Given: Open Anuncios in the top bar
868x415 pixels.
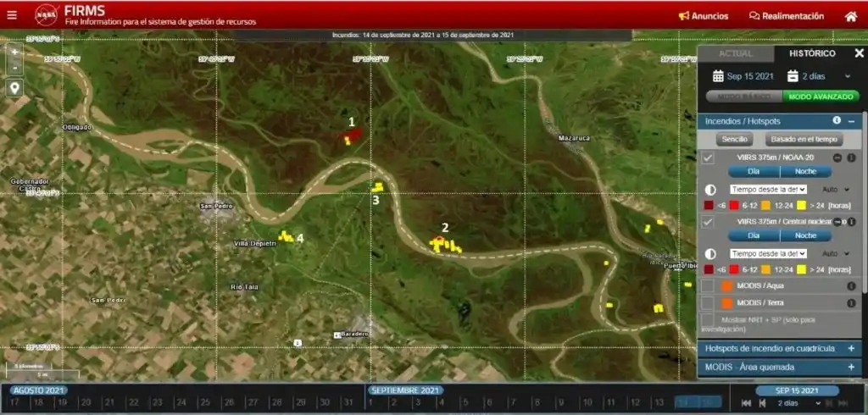Looking at the screenshot, I should 703,16.
